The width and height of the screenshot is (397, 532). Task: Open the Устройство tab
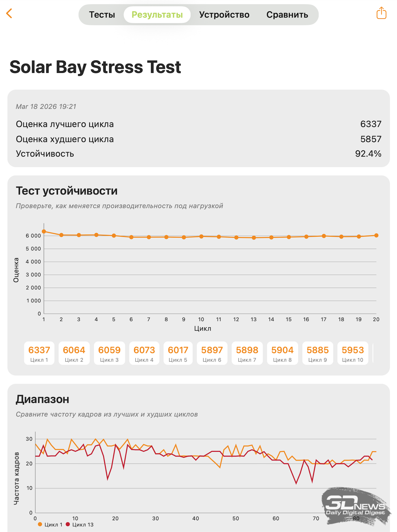(x=224, y=15)
